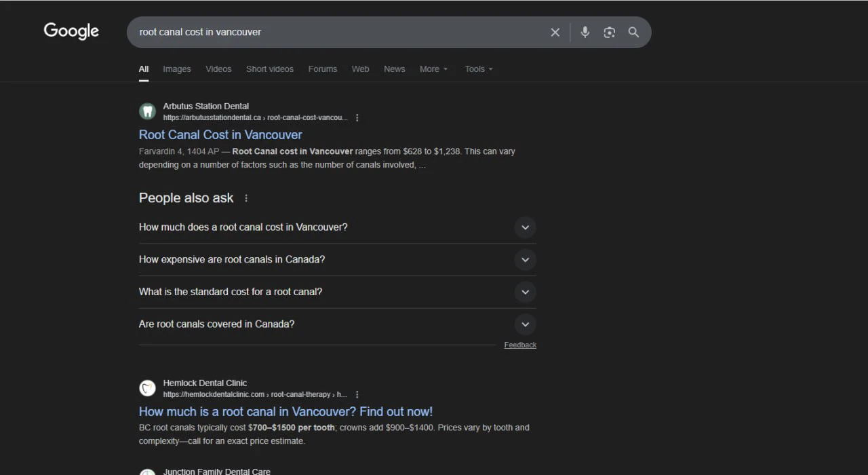Switch to the Images tab

[x=177, y=69]
